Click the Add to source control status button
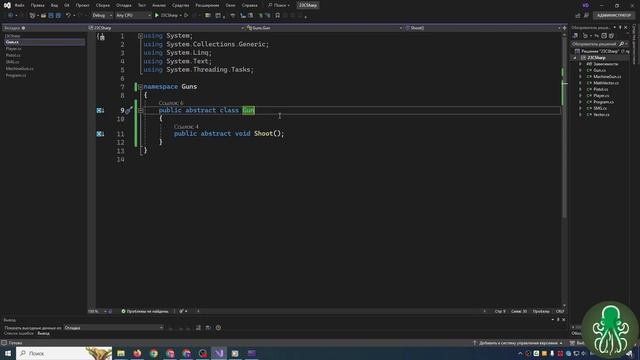640x360 pixels. (x=518, y=343)
